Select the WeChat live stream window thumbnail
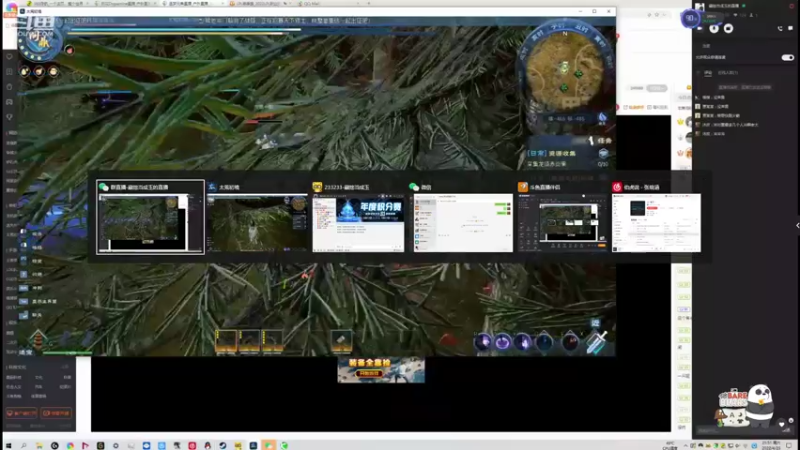Screen dimensions: 800x450 click(x=151, y=217)
